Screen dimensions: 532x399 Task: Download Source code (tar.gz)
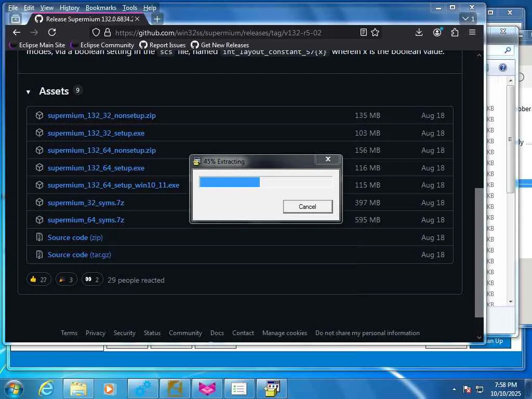(x=79, y=255)
